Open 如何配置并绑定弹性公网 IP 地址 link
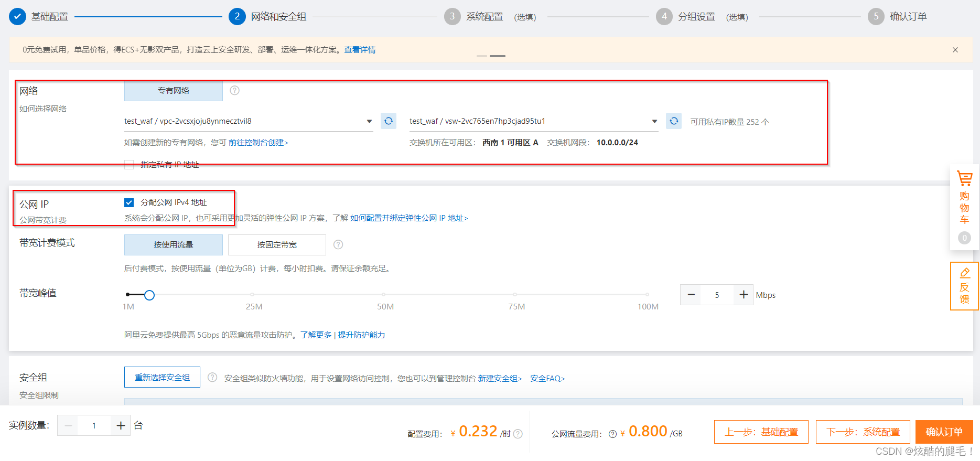The height and width of the screenshot is (461, 980). pyautogui.click(x=409, y=218)
